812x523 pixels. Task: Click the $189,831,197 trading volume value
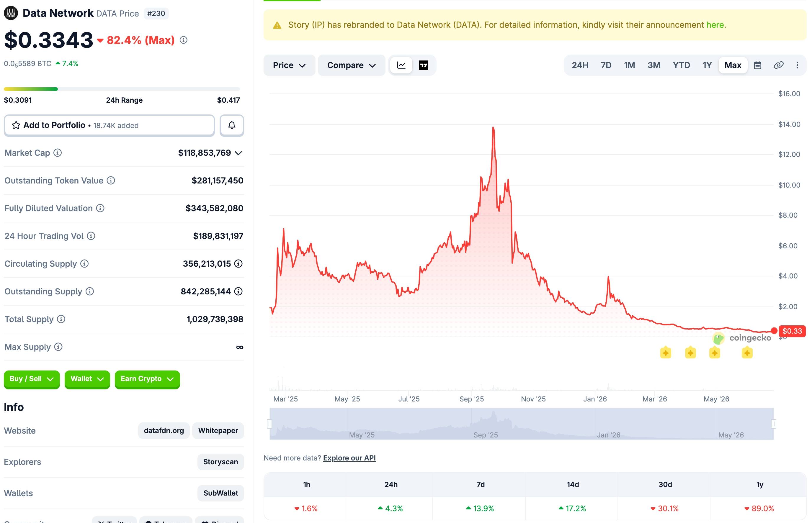coord(218,236)
